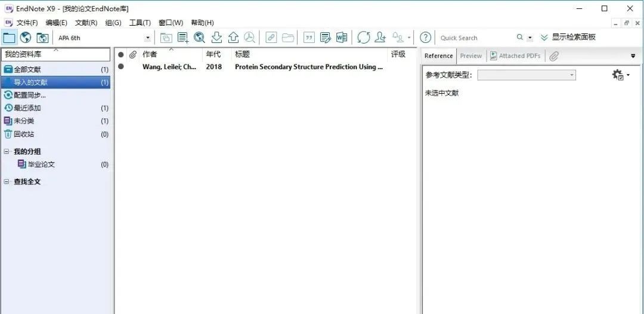Select 全部文献 in the library list
This screenshot has height=314, width=644.
click(x=56, y=70)
